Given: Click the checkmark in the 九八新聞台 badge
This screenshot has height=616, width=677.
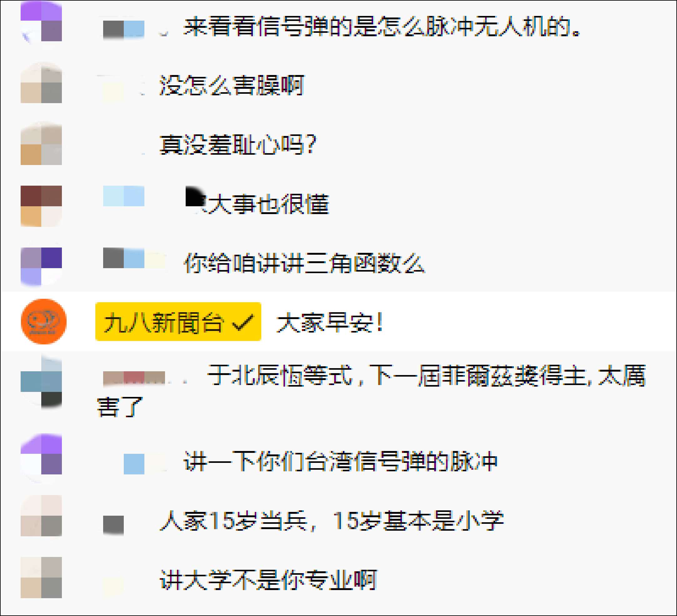Looking at the screenshot, I should (x=243, y=323).
